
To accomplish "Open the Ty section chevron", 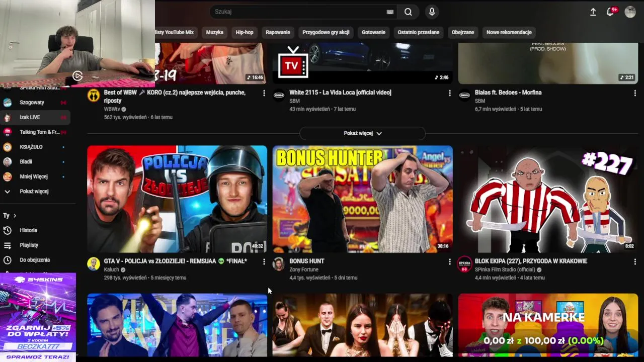I will pos(15,216).
